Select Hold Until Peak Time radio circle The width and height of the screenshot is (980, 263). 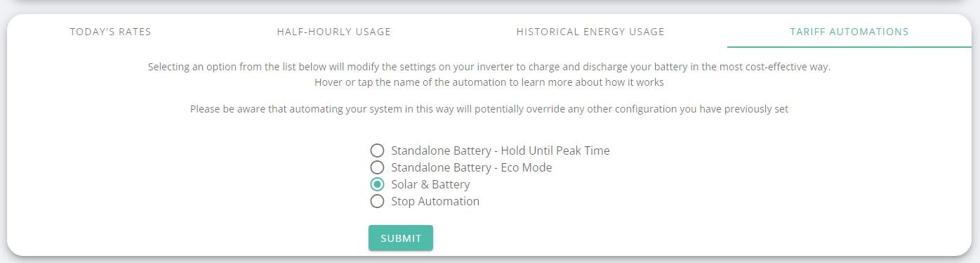pyautogui.click(x=377, y=150)
